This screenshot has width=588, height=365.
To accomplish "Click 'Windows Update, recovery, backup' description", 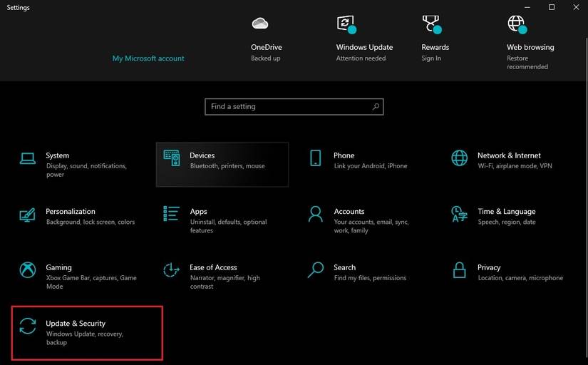I will coord(85,338).
